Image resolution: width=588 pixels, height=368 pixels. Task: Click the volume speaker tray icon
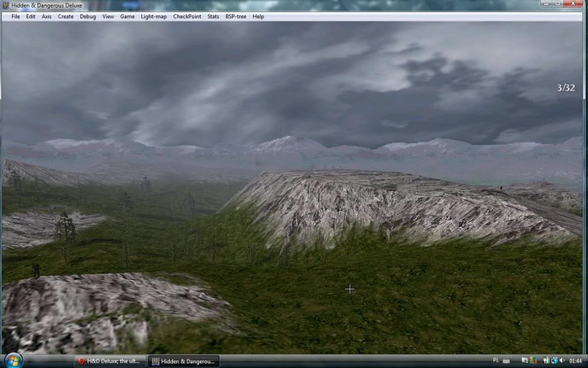(562, 360)
